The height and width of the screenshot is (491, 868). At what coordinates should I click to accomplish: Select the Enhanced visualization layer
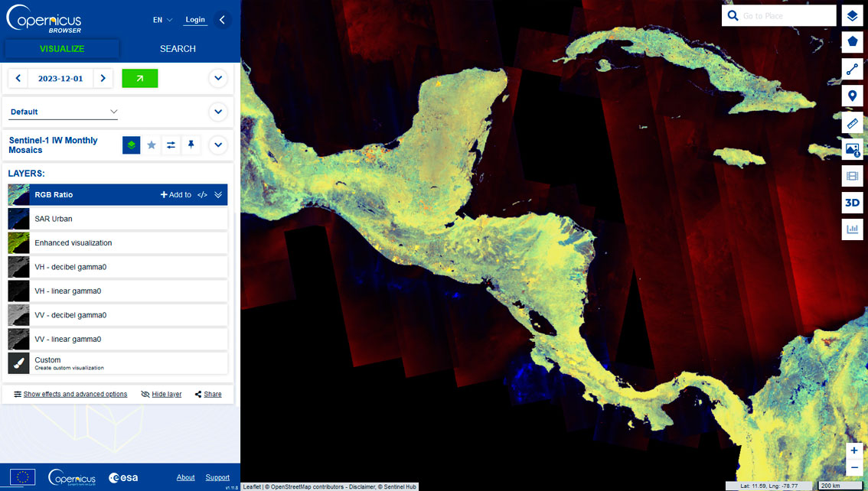[118, 242]
